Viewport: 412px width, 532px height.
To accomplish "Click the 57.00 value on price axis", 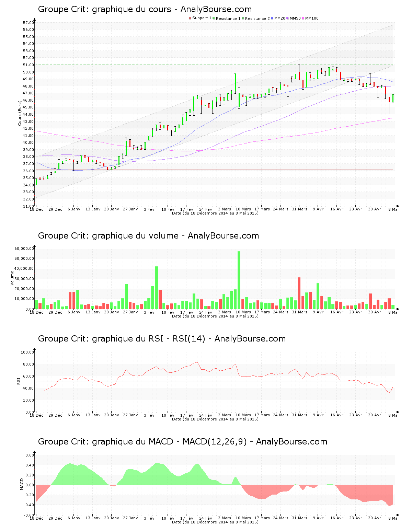I will pos(28,22).
